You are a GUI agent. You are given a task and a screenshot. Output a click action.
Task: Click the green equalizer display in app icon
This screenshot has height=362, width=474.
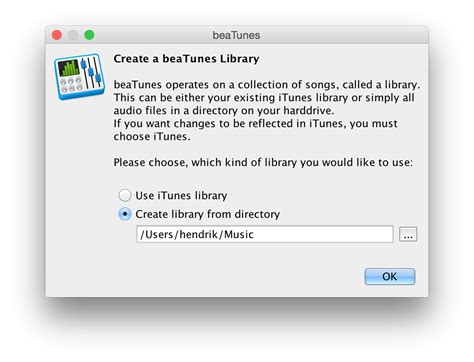(x=69, y=68)
